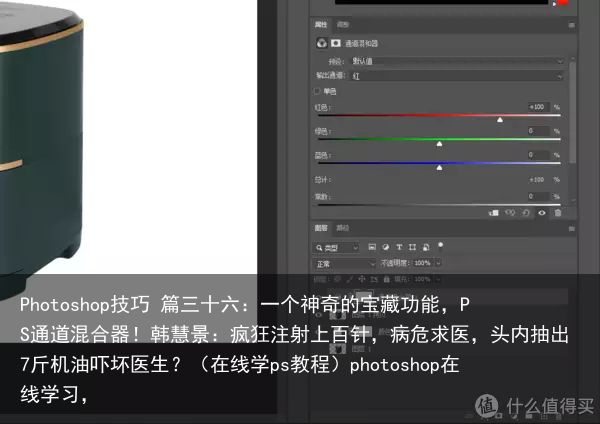This screenshot has height=424, width=600.
Task: Switch to the 属性 Properties tab
Action: click(321, 24)
